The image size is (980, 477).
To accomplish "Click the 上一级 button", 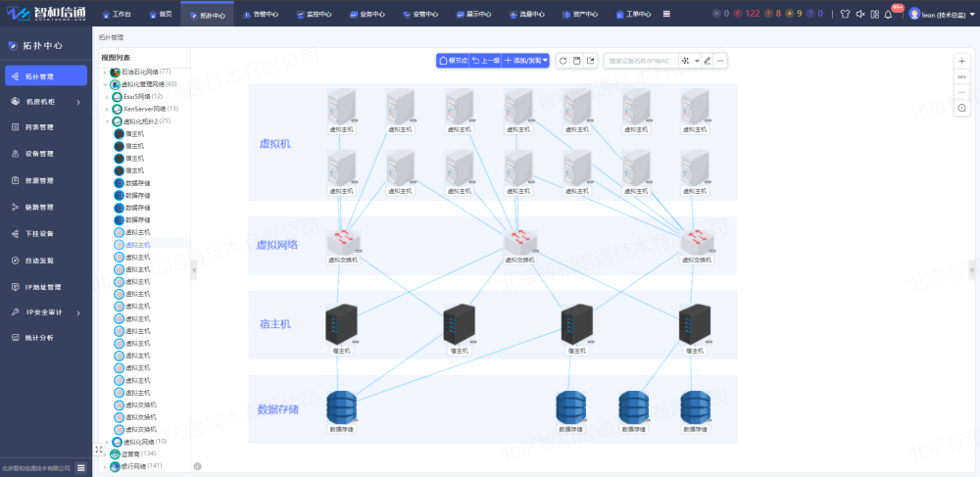I will pos(486,61).
